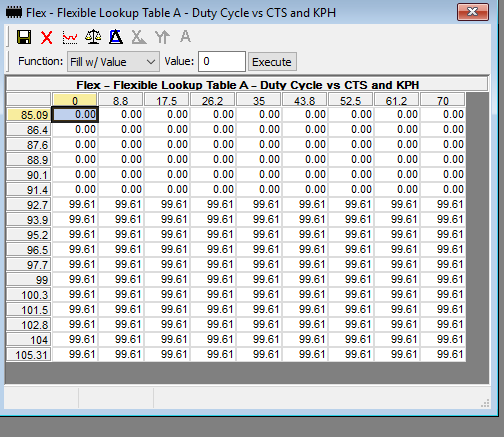This screenshot has height=437, width=504.
Task: Select row header 87.6
Action: [29, 145]
